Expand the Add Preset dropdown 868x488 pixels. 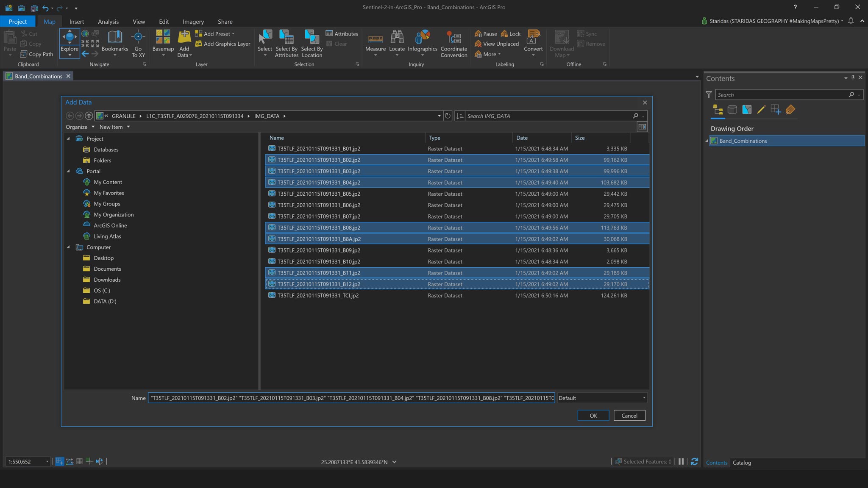pyautogui.click(x=233, y=34)
